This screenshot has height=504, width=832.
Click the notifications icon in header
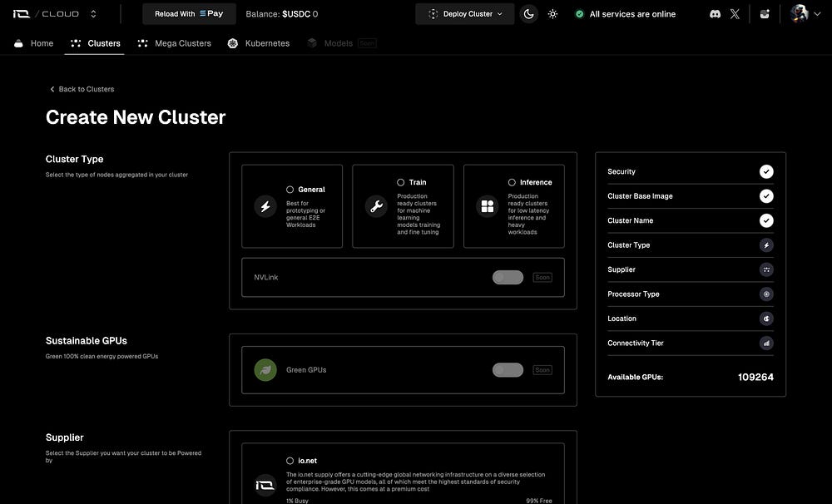pos(765,14)
